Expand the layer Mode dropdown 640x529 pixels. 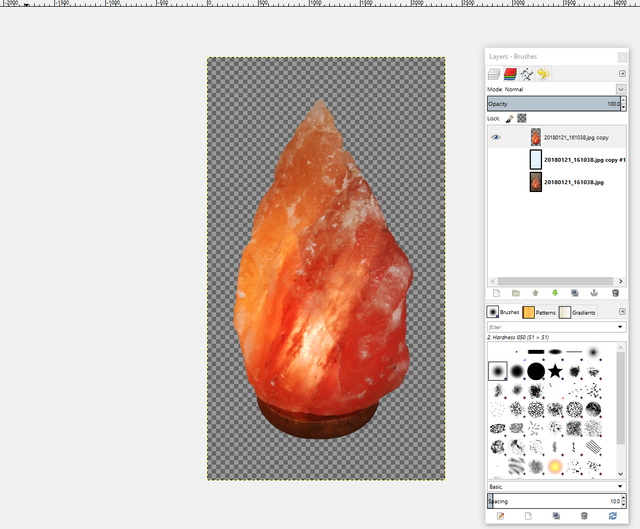click(621, 89)
